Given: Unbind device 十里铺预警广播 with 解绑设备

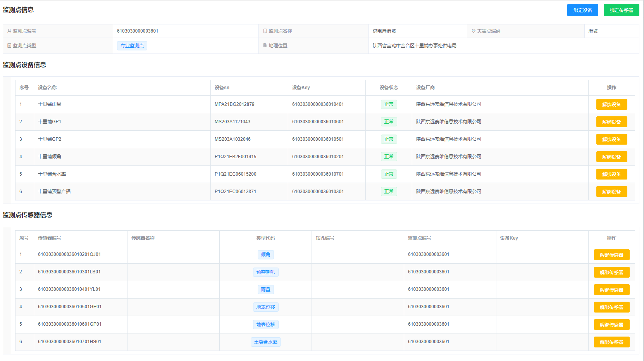Looking at the screenshot, I should [x=611, y=192].
